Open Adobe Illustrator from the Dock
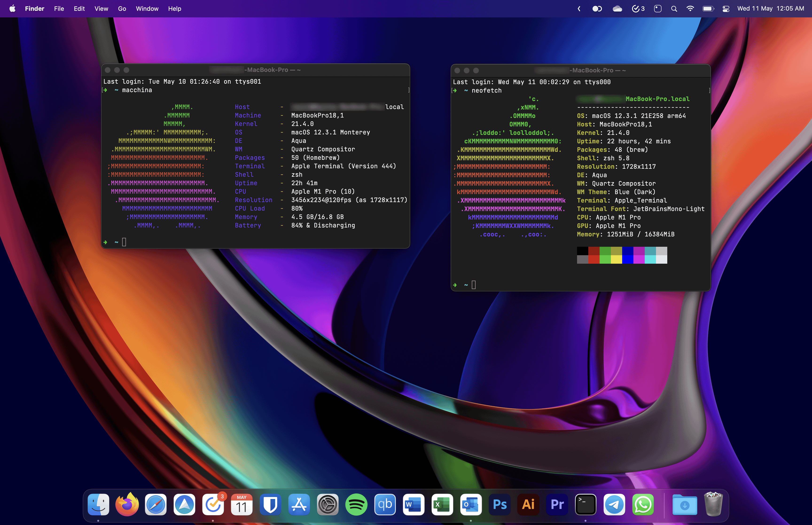This screenshot has height=525, width=812. pos(528,505)
